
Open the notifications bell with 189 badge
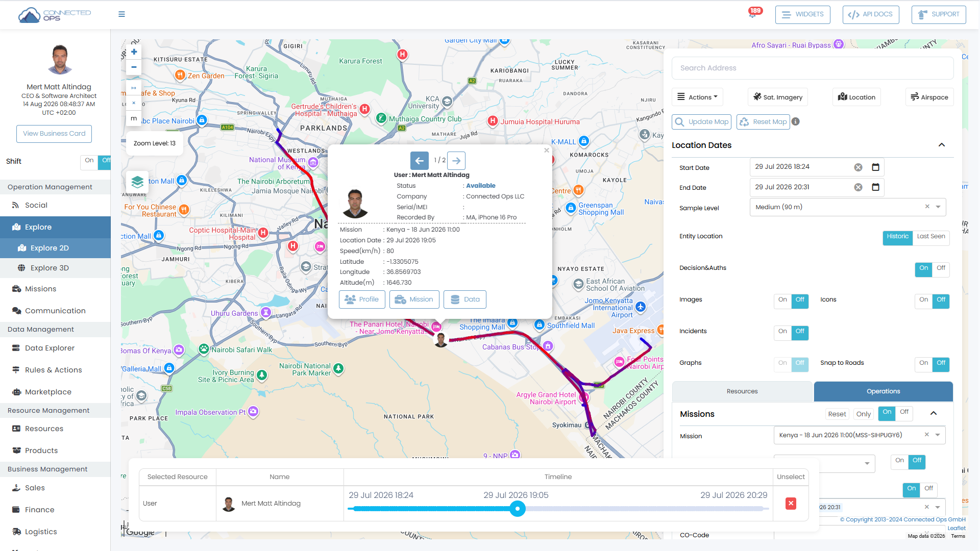[753, 13]
